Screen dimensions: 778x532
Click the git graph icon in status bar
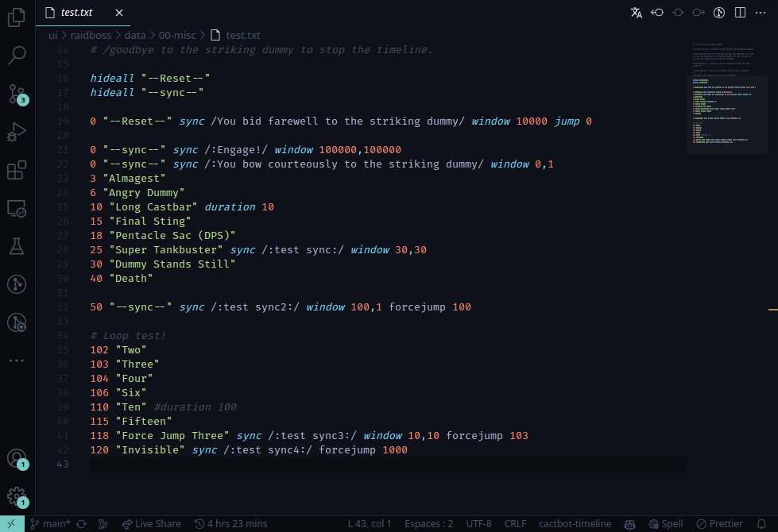click(103, 524)
